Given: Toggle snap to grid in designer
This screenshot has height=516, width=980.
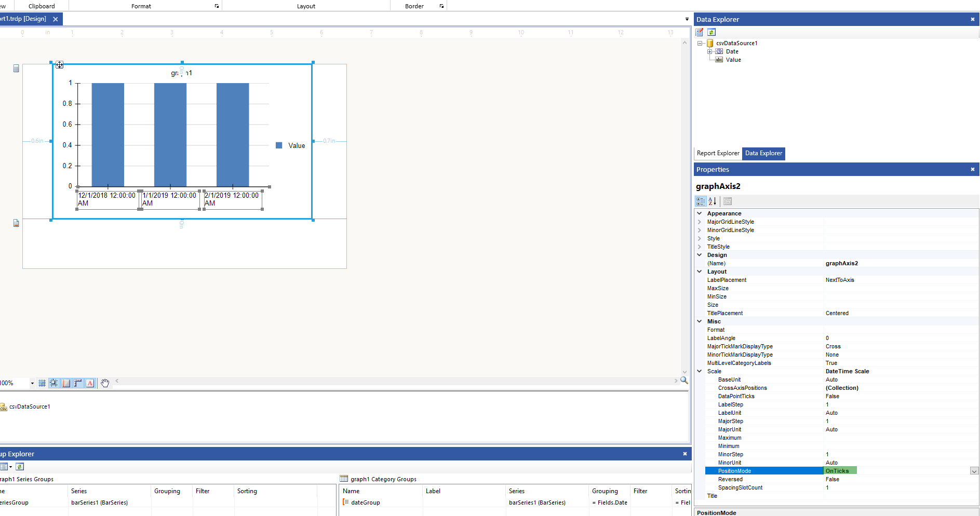Looking at the screenshot, I should 54,383.
